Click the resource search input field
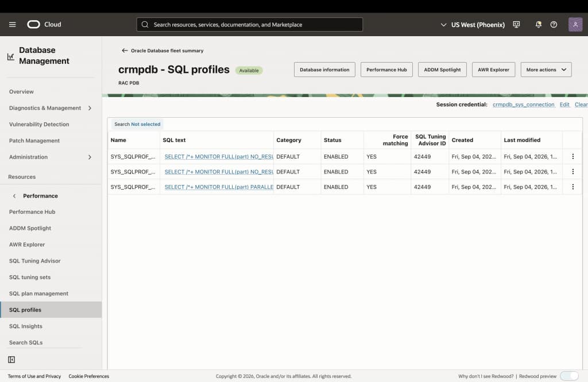 tap(250, 24)
